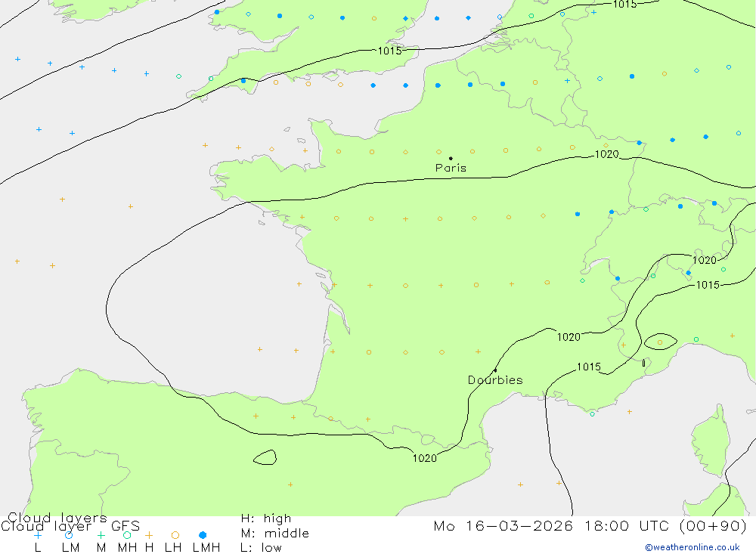Click the 'MH' legend label text

[x=127, y=548]
